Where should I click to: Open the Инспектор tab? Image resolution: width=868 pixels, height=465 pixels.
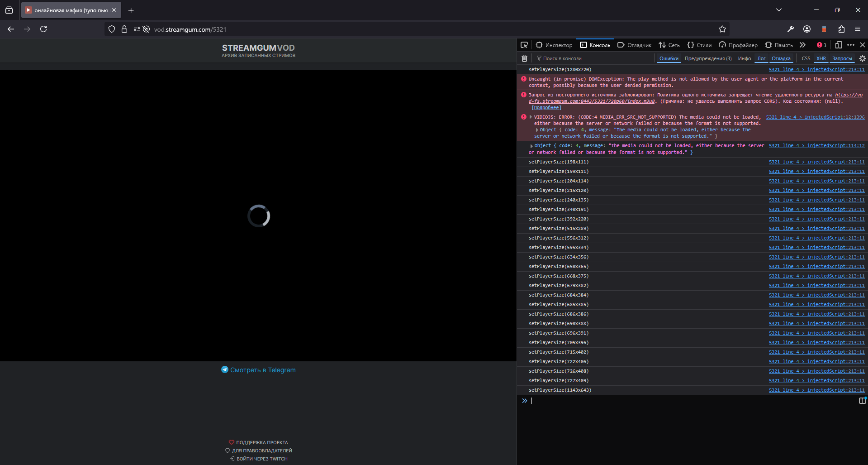(x=554, y=45)
